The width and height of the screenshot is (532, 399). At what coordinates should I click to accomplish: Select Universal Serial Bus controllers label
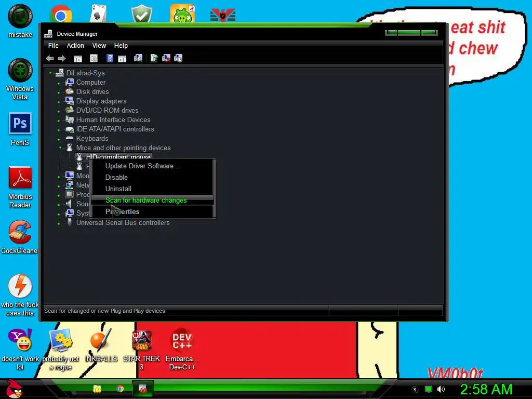pos(123,222)
